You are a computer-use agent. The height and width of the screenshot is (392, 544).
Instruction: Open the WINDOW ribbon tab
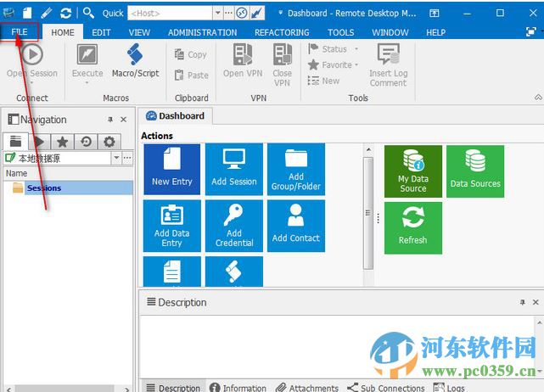[390, 32]
